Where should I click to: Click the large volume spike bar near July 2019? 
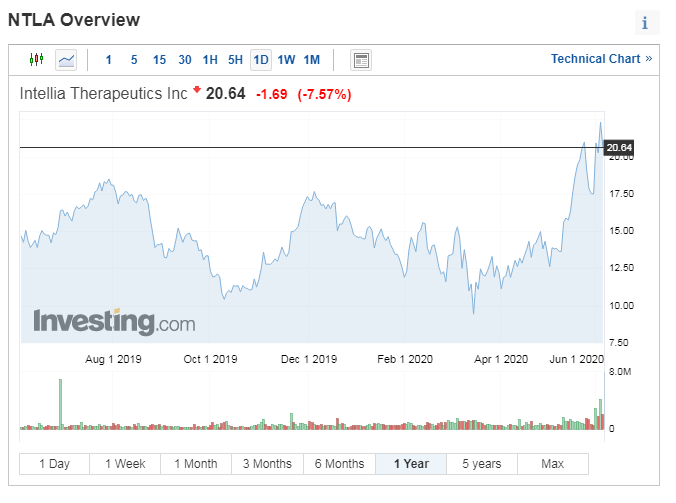point(60,404)
